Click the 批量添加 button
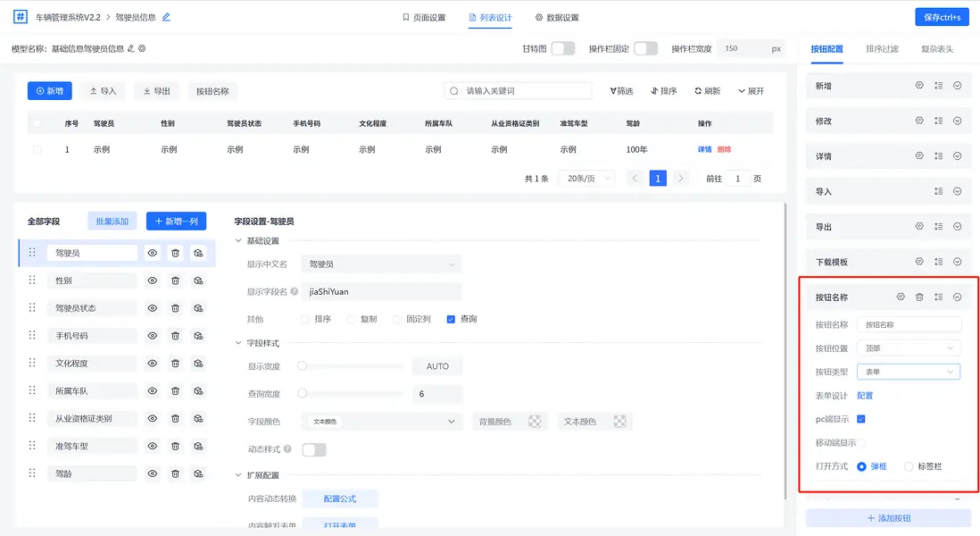Image resolution: width=980 pixels, height=536 pixels. pyautogui.click(x=112, y=222)
